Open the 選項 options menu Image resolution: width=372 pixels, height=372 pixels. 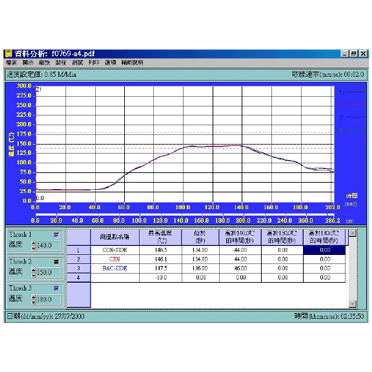coord(110,63)
